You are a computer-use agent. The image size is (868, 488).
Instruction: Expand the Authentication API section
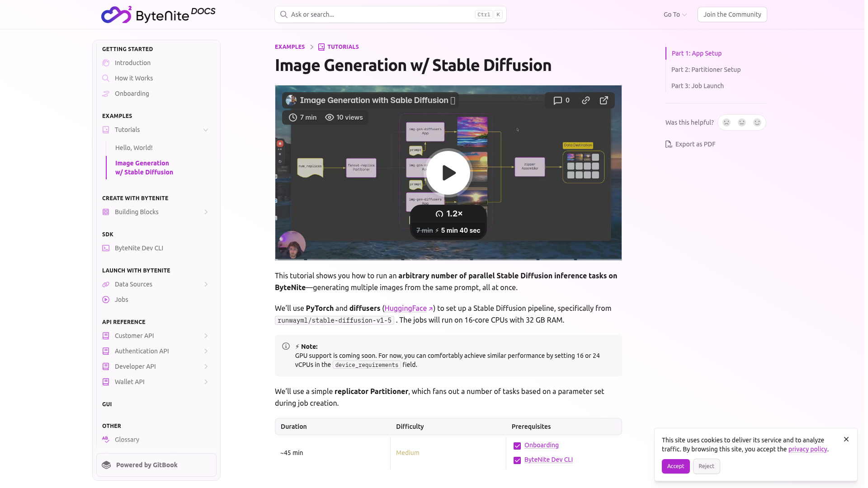(206, 351)
